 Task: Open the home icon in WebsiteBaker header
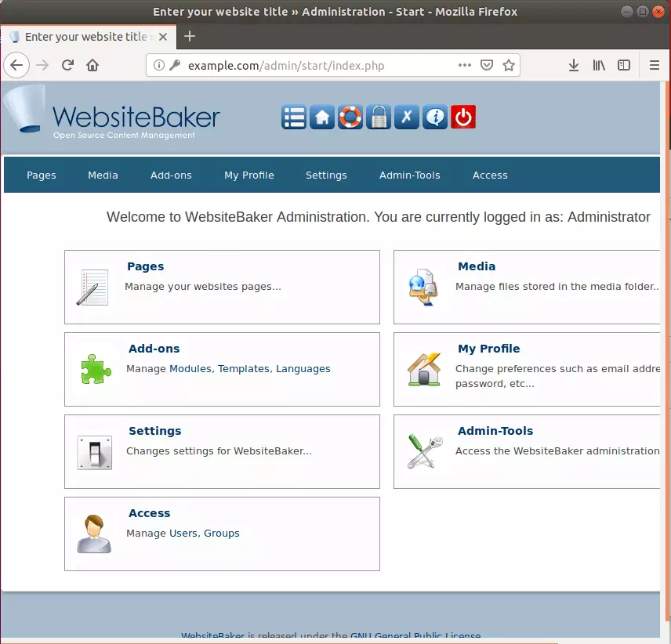coord(322,118)
